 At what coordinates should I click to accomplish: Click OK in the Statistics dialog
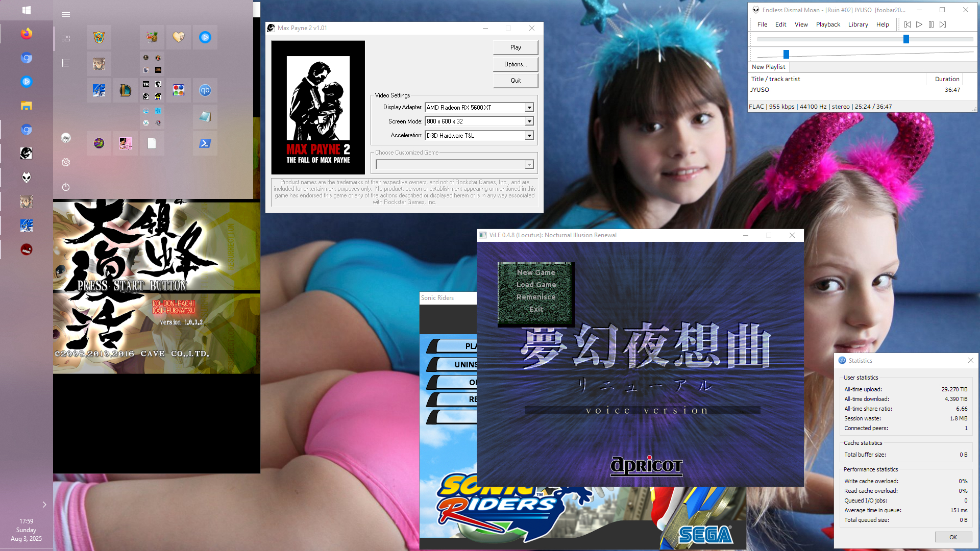point(952,537)
